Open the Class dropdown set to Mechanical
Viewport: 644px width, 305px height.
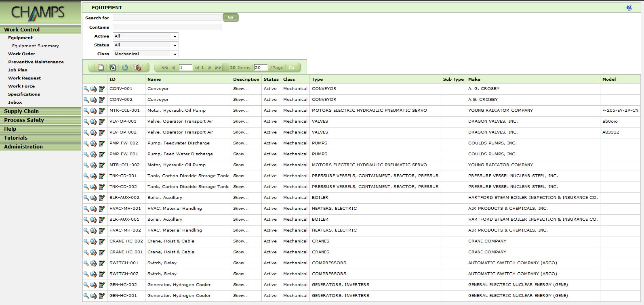pos(145,54)
